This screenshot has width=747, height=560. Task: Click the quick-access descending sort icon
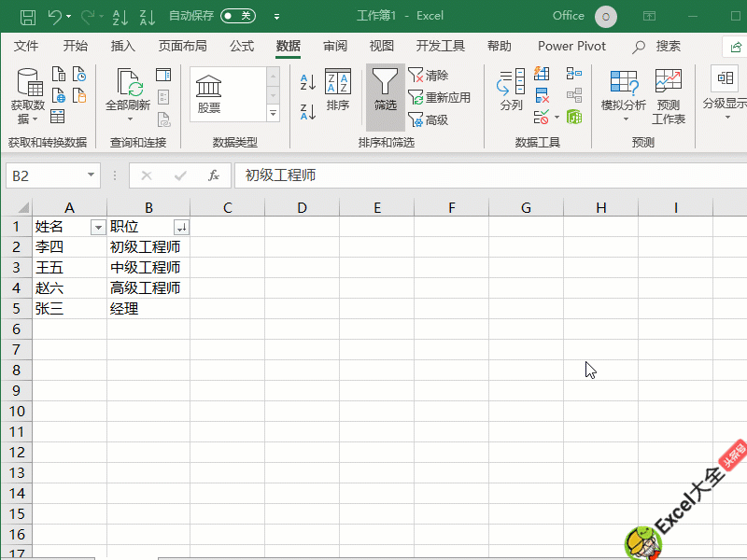(x=148, y=17)
